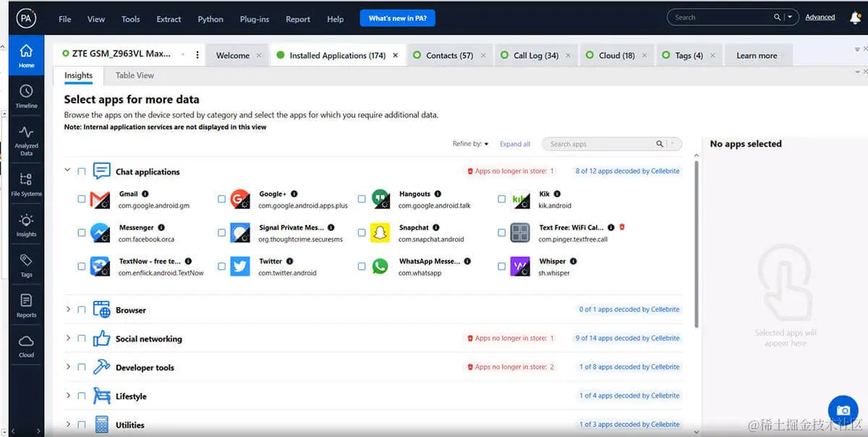Open the File menu
Viewport: 868px width, 437px height.
[x=65, y=20]
